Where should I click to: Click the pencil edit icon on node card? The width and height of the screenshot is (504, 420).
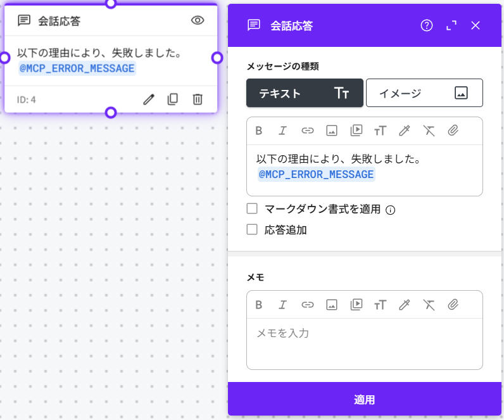click(x=149, y=99)
